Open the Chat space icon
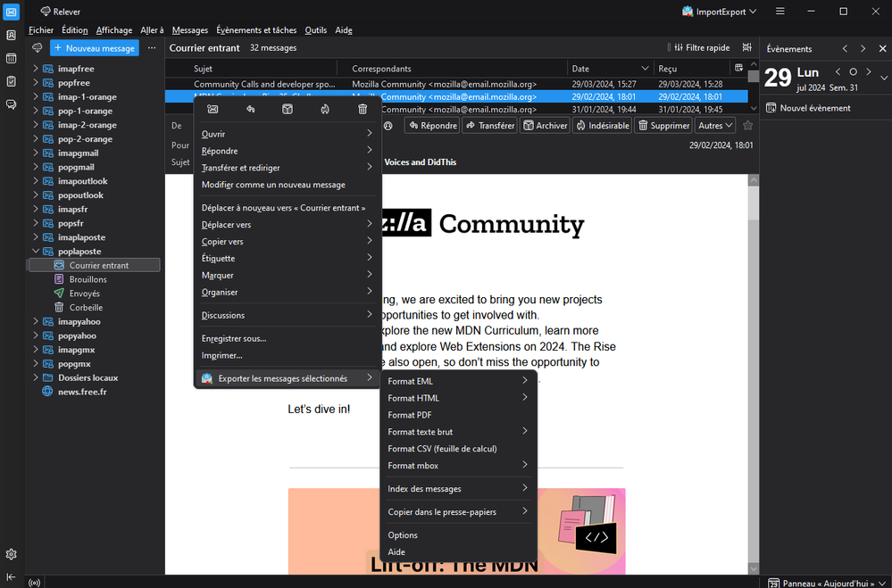Screen dimensions: 892x588 pyautogui.click(x=12, y=104)
